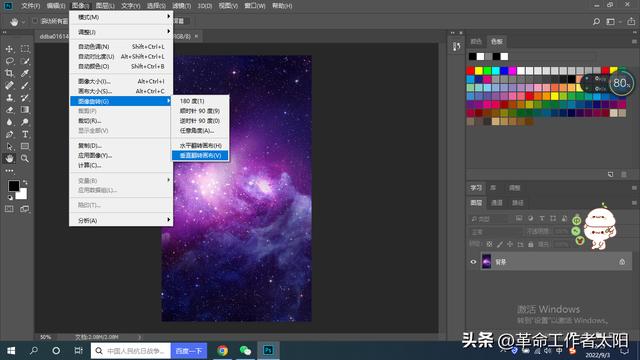Select the Blur tool

pyautogui.click(x=9, y=122)
